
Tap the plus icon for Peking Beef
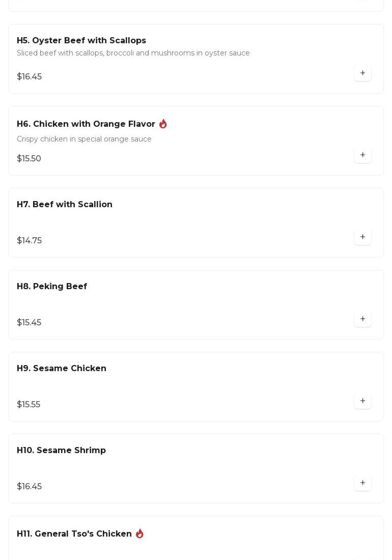362,319
